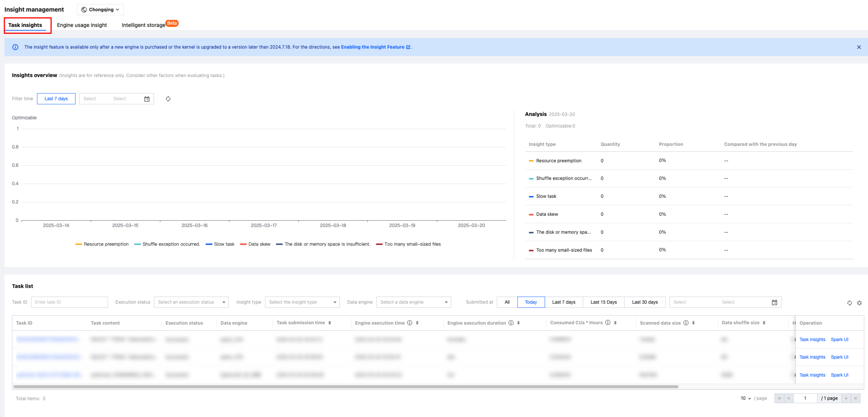
Task: Select Last 15 Days submitted filter
Action: point(603,302)
